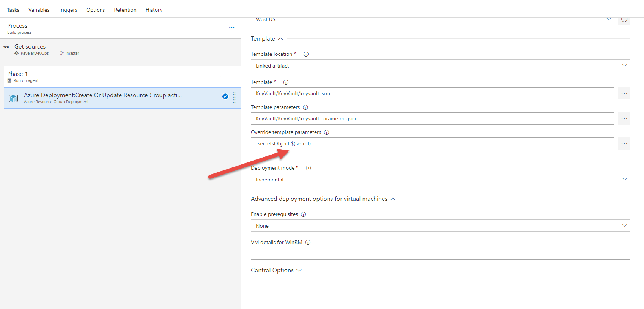Add a task to Phase 1
Image resolution: width=644 pixels, height=309 pixels.
224,76
